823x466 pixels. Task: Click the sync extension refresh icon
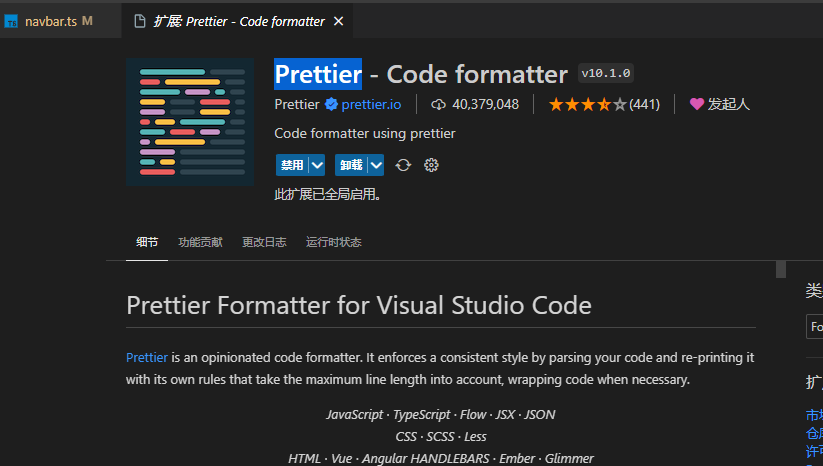tap(403, 165)
